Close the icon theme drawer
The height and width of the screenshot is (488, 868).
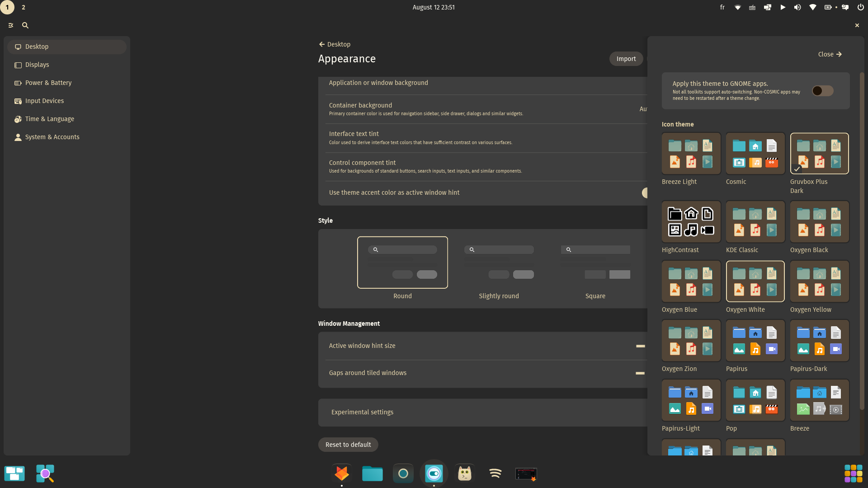point(830,54)
